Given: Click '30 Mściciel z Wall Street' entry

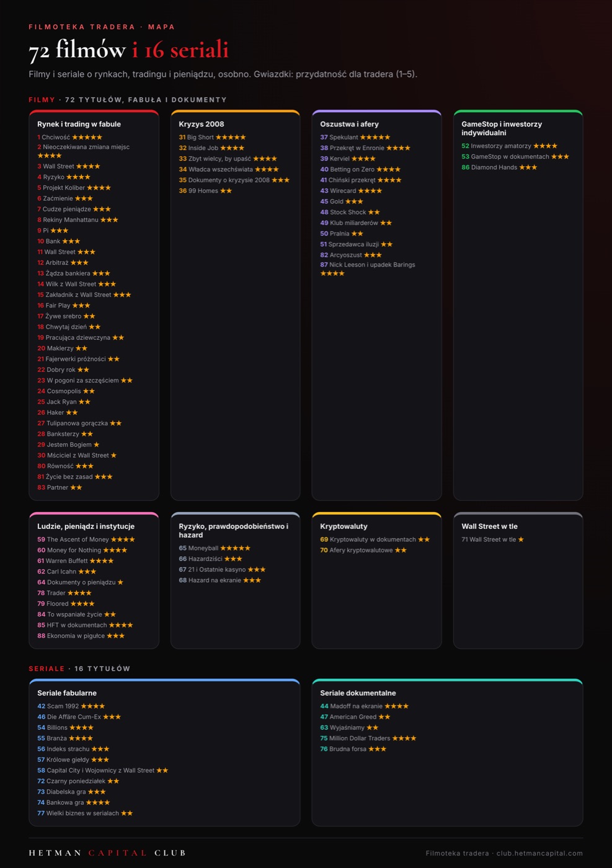Looking at the screenshot, I should [77, 455].
